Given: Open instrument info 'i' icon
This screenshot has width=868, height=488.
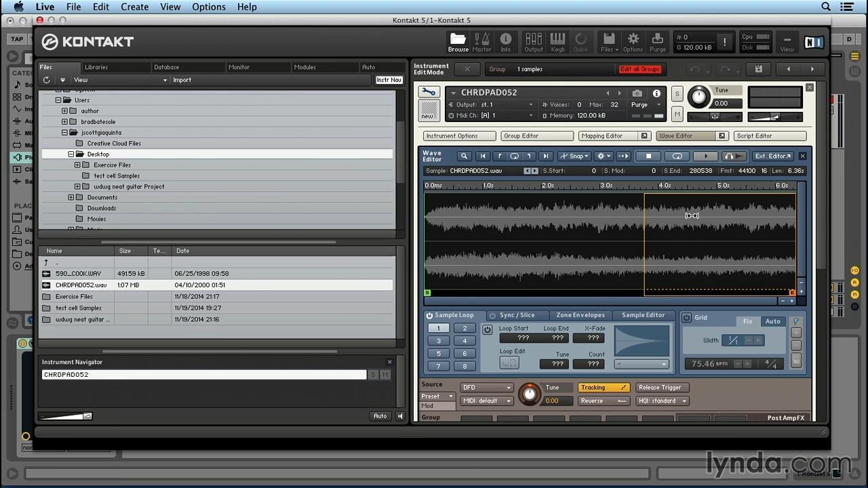Looking at the screenshot, I should (x=656, y=93).
